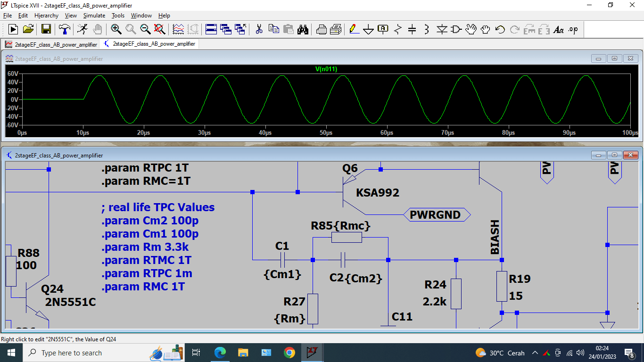Click the 2N5551C value of Q24
The width and height of the screenshot is (644, 362).
pyautogui.click(x=71, y=302)
